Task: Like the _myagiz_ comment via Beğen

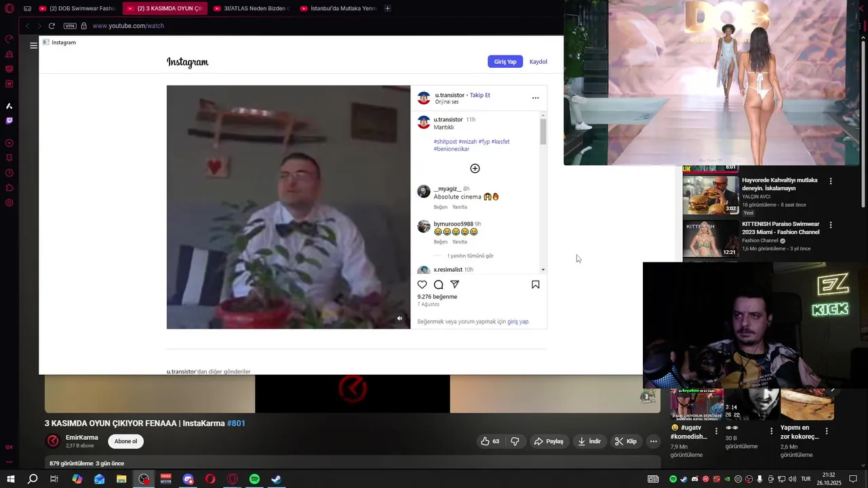Action: coord(441,207)
